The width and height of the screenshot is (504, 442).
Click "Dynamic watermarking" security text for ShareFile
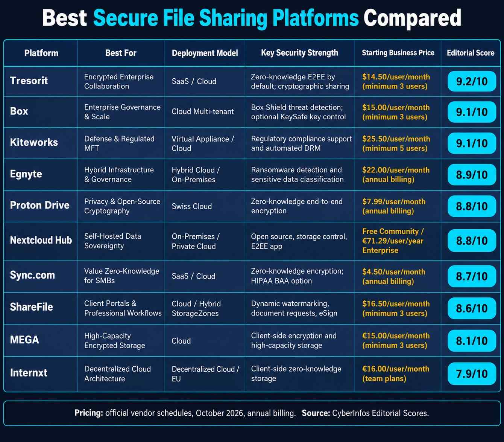click(x=290, y=304)
